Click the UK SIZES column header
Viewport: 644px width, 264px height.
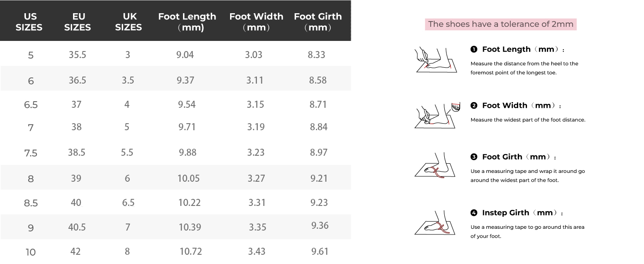click(128, 22)
